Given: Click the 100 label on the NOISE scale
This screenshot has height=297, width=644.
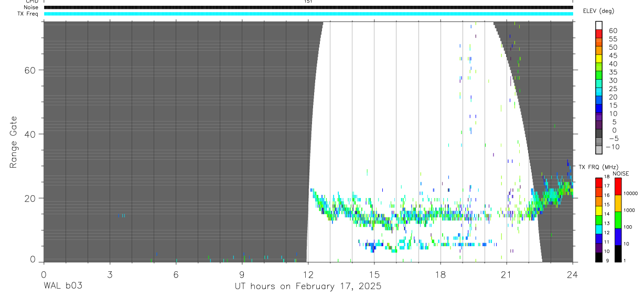Looking at the screenshot, I should coord(628,227).
